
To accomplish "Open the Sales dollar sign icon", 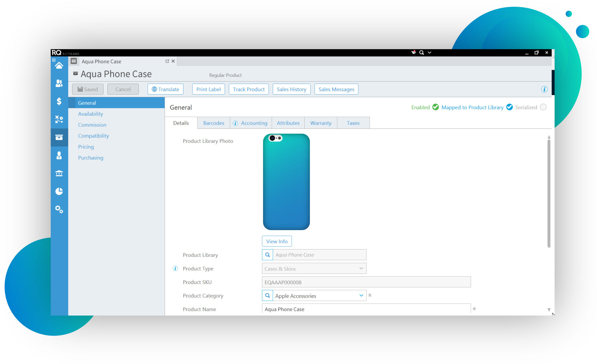I will click(x=59, y=101).
